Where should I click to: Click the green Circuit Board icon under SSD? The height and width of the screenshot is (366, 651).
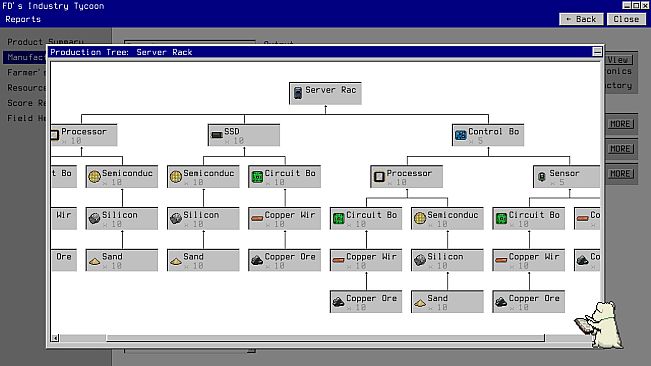(257, 177)
